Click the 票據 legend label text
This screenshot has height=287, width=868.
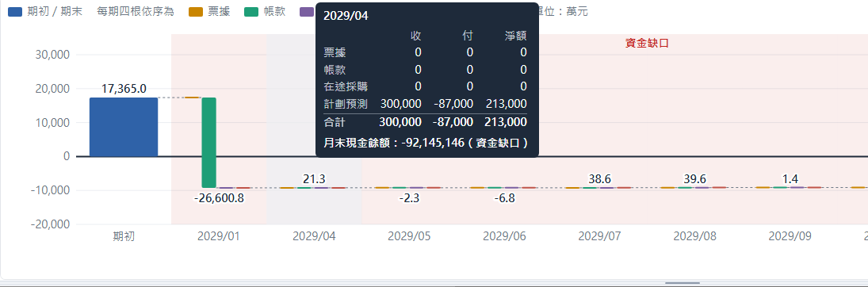coord(219,11)
